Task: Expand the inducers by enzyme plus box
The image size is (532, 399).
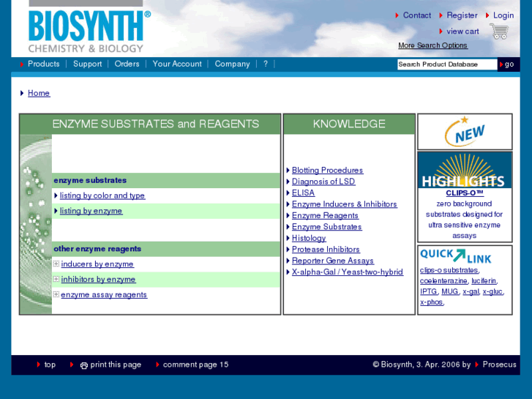Action: click(56, 264)
